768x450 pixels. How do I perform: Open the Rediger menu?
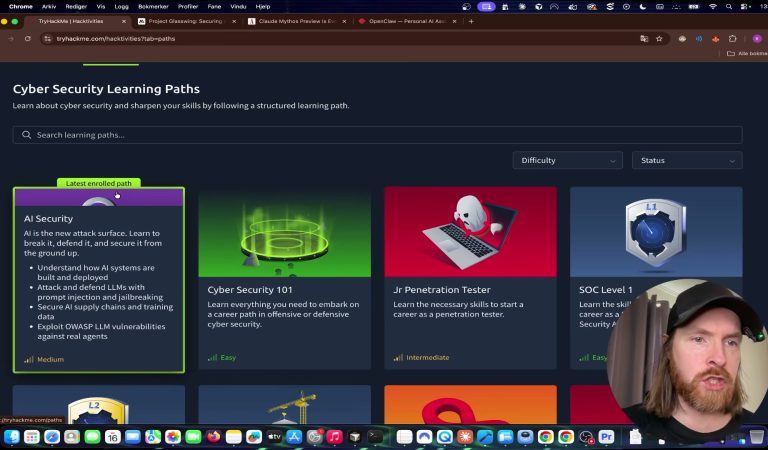point(76,6)
